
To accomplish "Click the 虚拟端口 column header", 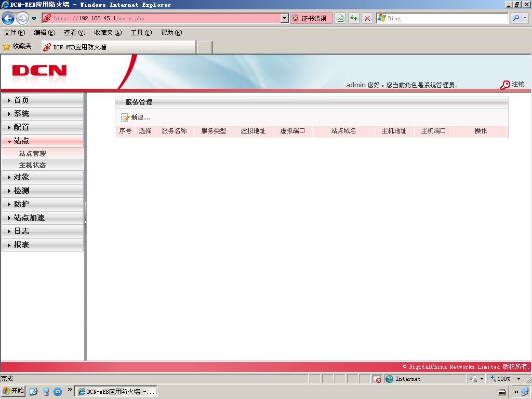I will click(x=292, y=130).
